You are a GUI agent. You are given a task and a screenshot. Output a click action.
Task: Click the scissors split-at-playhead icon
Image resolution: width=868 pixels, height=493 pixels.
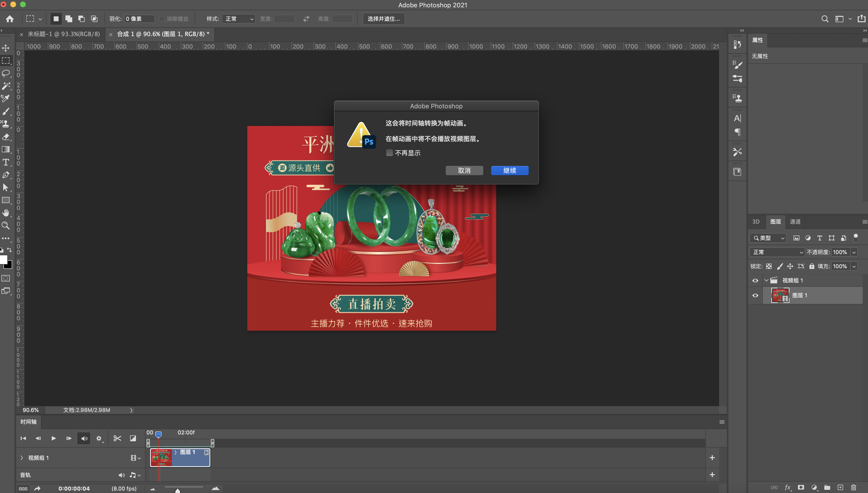[117, 438]
